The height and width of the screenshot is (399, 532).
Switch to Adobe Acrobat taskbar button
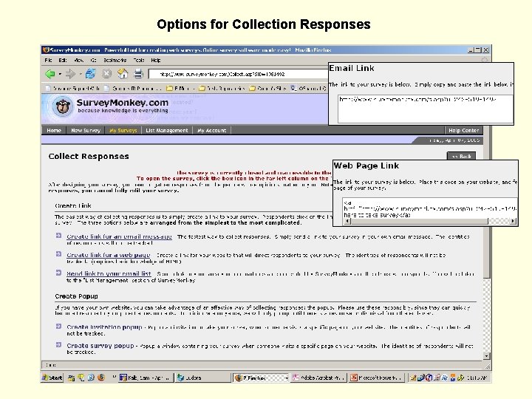point(319,378)
